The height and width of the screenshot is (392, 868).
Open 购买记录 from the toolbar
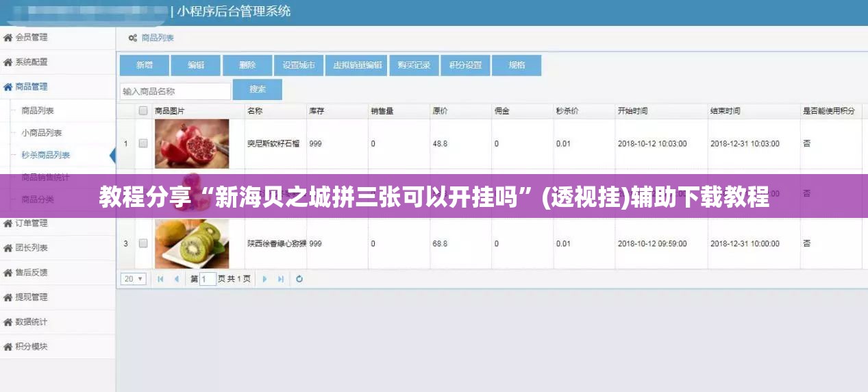(x=414, y=65)
